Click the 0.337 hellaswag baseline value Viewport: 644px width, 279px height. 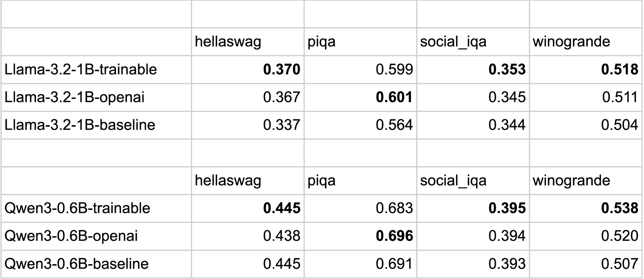[281, 125]
